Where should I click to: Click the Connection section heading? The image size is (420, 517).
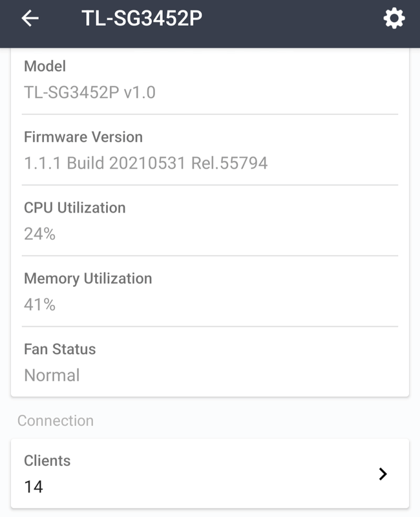pyautogui.click(x=56, y=421)
